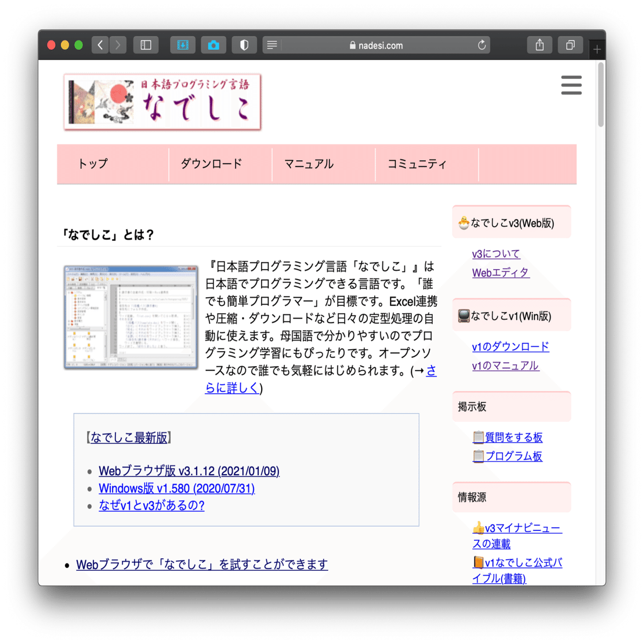Click thumbs-up icon beside v3マイナビニュース
644x644 pixels.
pos(478,527)
